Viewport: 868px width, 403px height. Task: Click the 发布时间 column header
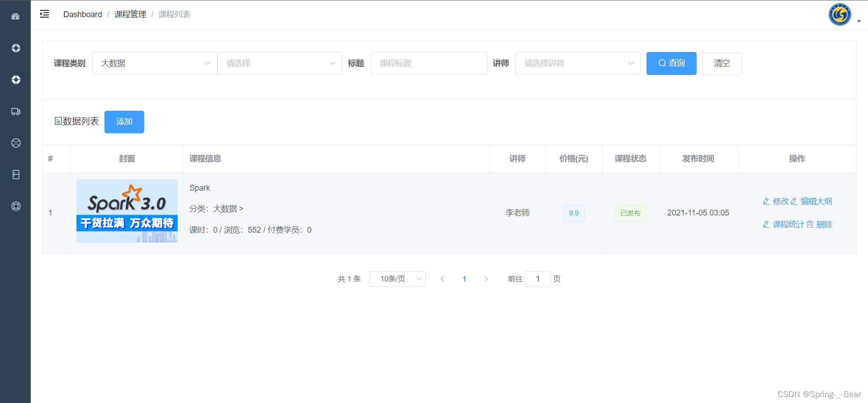click(x=698, y=159)
